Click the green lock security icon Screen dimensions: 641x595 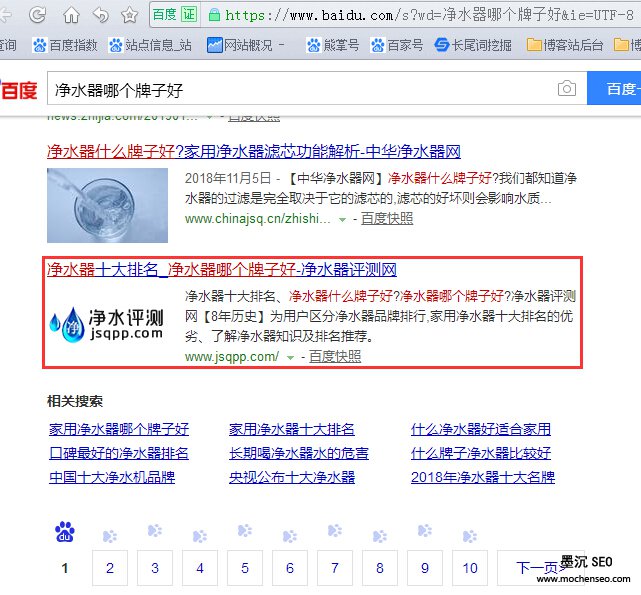214,16
